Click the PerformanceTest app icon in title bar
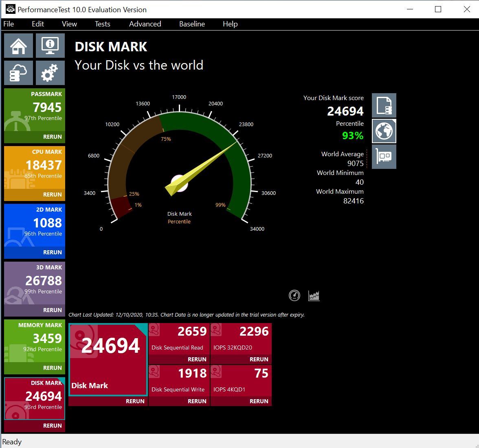 11,9
